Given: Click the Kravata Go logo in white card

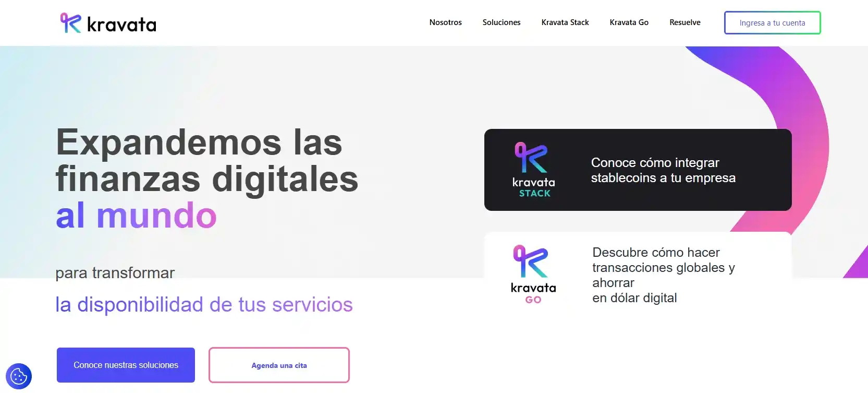Looking at the screenshot, I should coord(533,274).
